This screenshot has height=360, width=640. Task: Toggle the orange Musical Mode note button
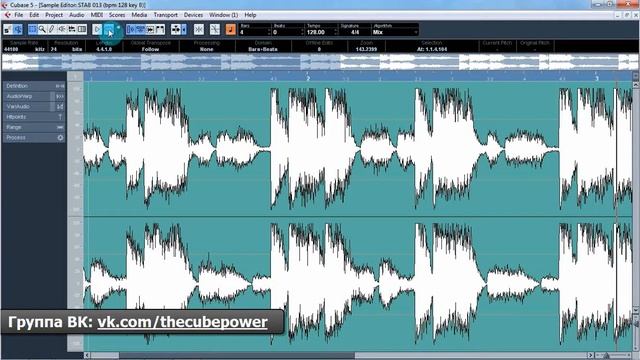click(x=231, y=29)
